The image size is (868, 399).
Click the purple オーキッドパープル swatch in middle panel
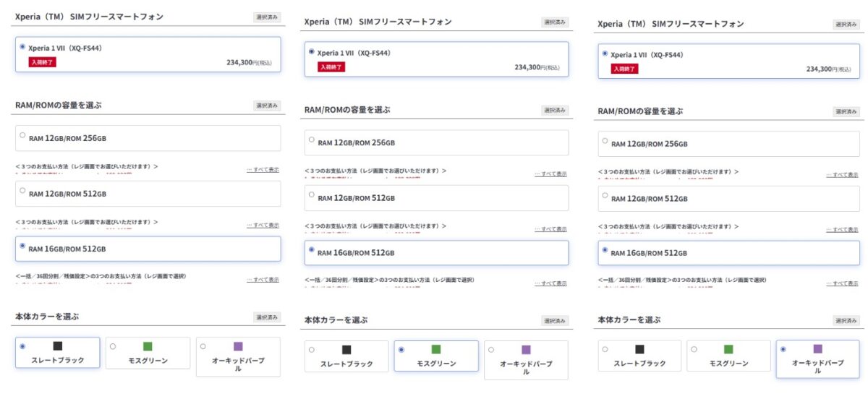[x=526, y=350]
